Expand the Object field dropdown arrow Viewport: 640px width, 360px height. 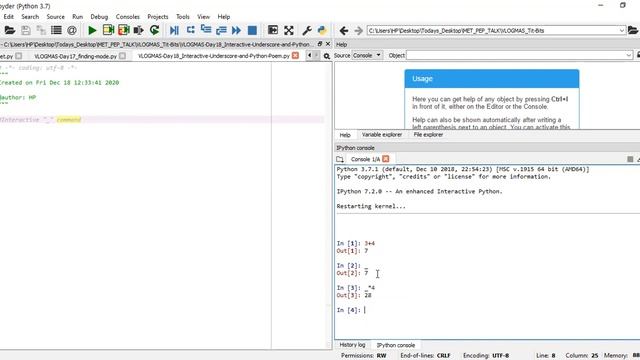click(x=629, y=55)
